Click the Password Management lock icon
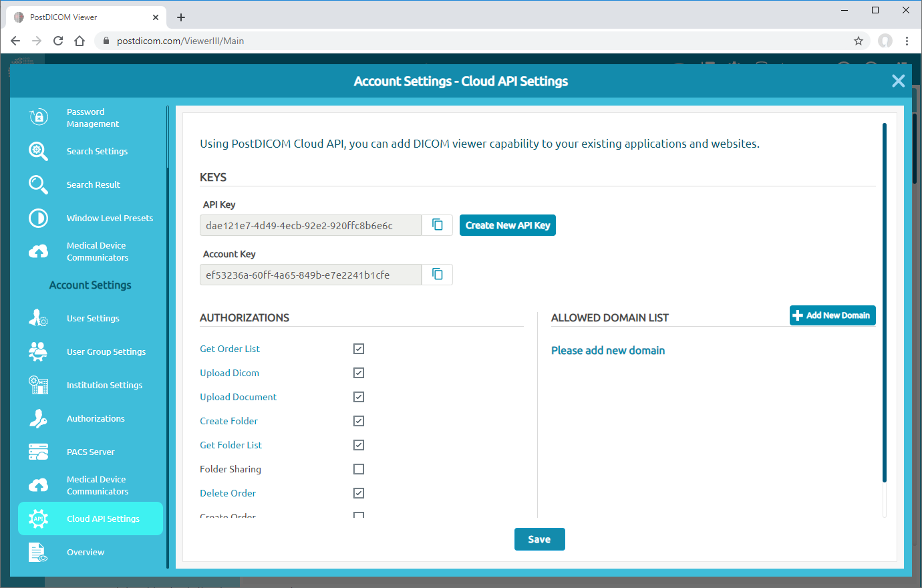Image resolution: width=922 pixels, height=588 pixels. pyautogui.click(x=39, y=117)
